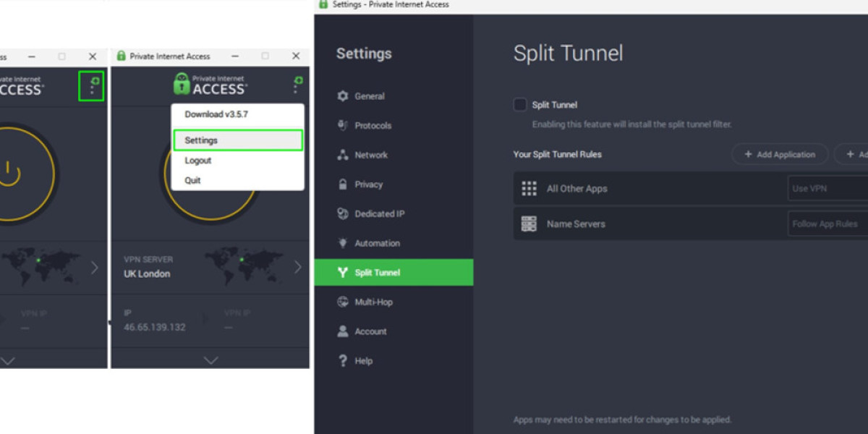868x434 pixels.
Task: Click the Automation lightbulb icon
Action: click(x=343, y=243)
